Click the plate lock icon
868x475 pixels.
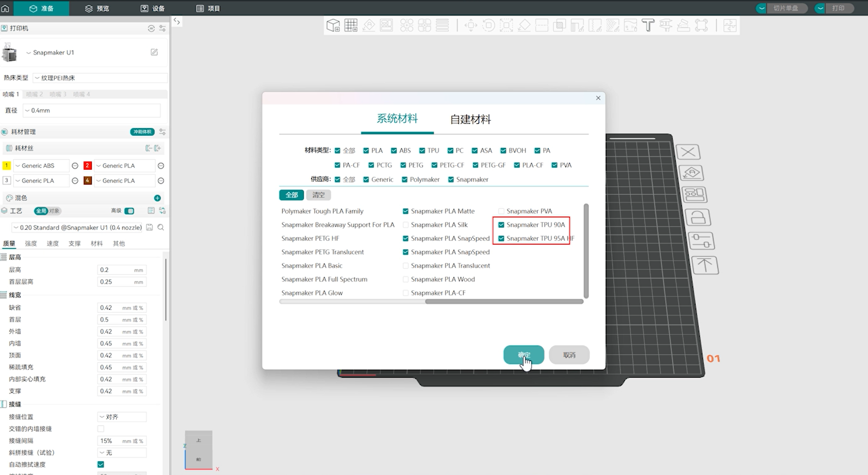point(698,218)
